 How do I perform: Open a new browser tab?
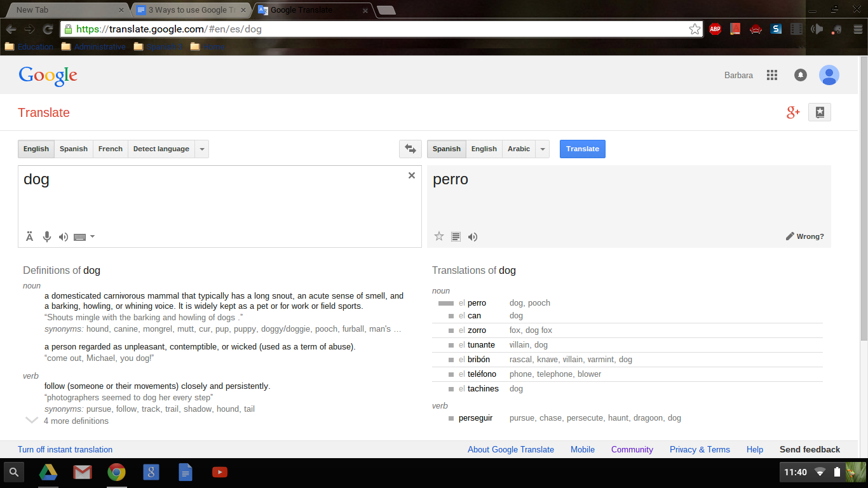coord(386,10)
